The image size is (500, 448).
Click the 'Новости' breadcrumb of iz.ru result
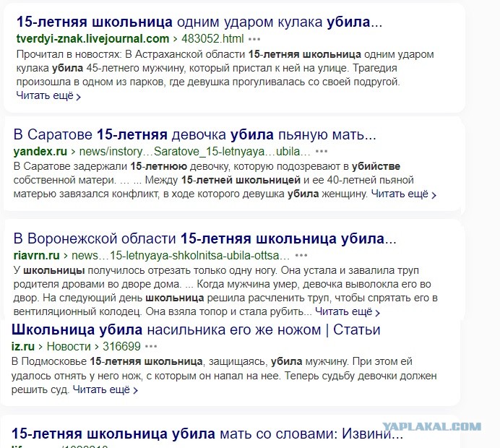pos(69,346)
